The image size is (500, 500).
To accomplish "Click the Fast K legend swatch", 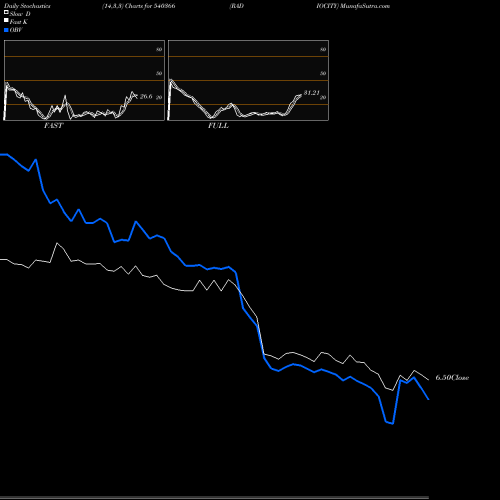I will click(x=6, y=20).
